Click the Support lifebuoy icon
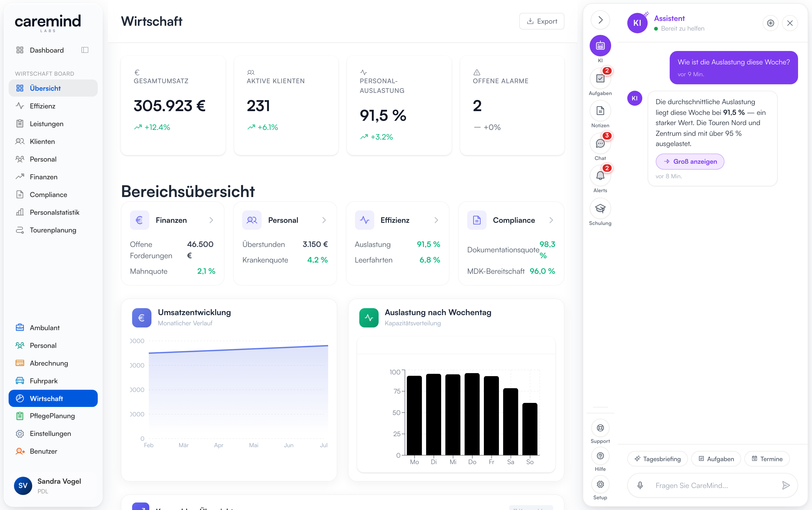The width and height of the screenshot is (812, 510). coord(600,428)
